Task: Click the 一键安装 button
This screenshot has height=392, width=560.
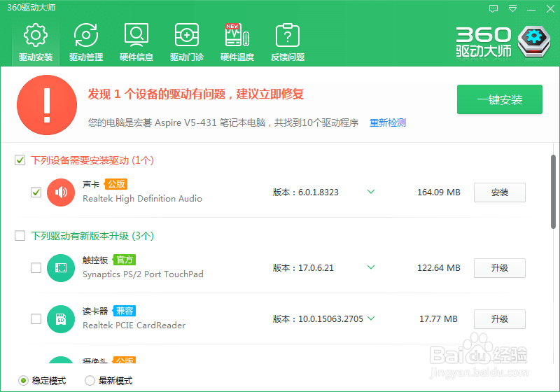Action: click(500, 99)
